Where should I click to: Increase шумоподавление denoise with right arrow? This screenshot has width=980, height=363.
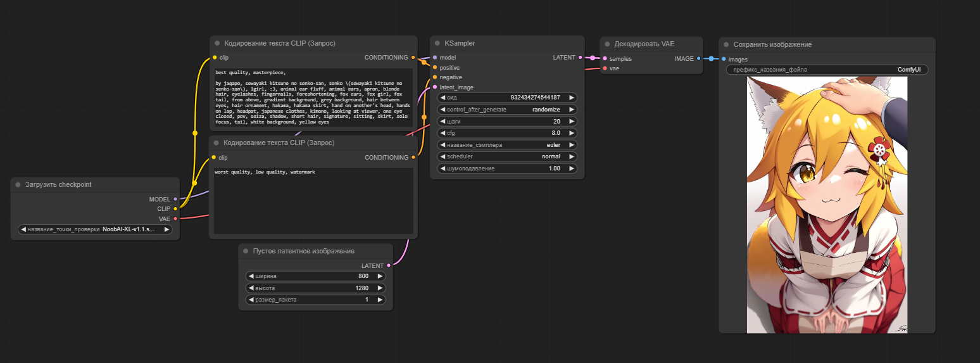(x=571, y=169)
